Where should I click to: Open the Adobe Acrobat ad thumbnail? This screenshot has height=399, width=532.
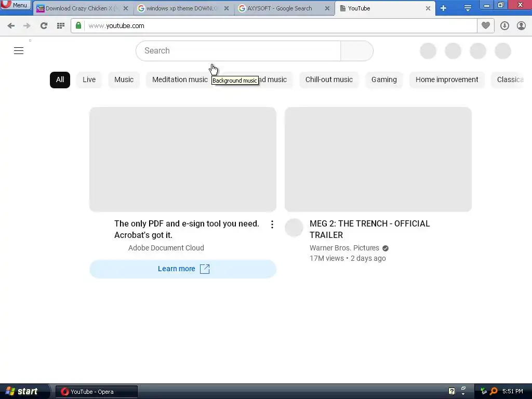pyautogui.click(x=183, y=159)
